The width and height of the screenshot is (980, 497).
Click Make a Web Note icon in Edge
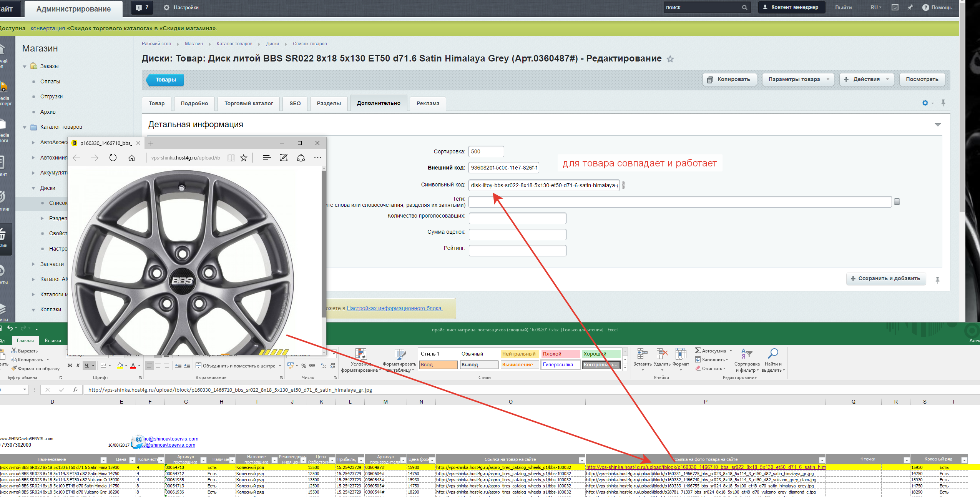284,158
